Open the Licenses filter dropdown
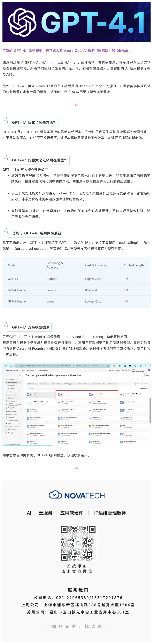This screenshot has width=154, height=644. point(114,384)
